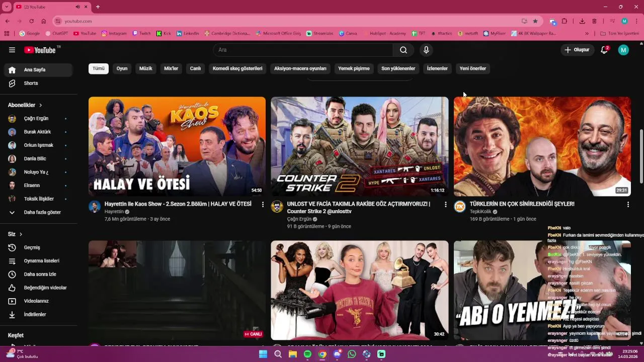Open İndirilenler downloads
The width and height of the screenshot is (644, 362).
click(38, 314)
